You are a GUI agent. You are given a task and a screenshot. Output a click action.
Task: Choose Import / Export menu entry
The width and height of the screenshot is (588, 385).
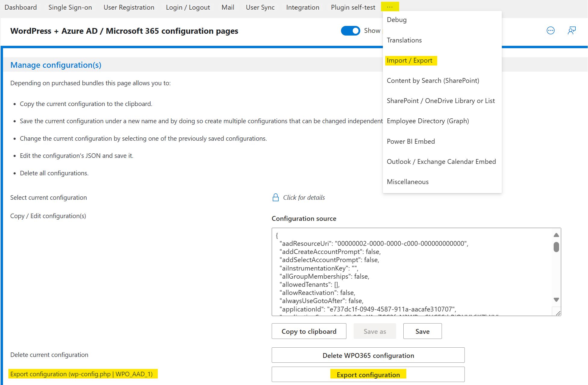coord(410,61)
